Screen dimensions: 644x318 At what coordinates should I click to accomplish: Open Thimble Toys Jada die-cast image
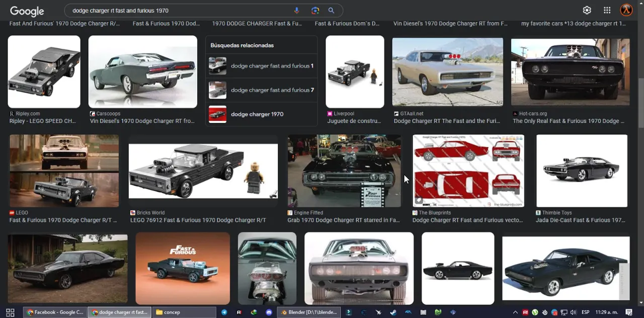click(x=582, y=171)
